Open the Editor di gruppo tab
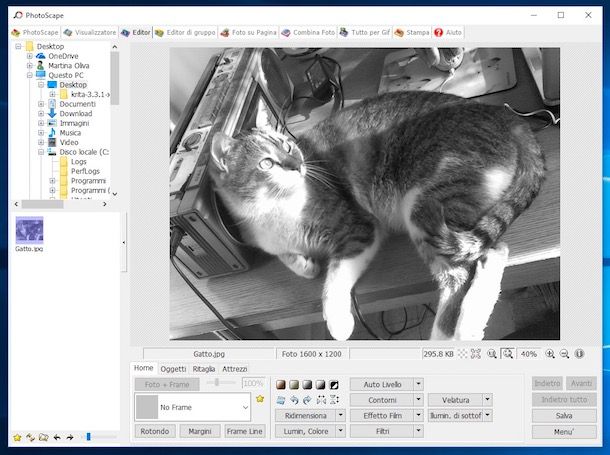The width and height of the screenshot is (610, 455). pyautogui.click(x=185, y=33)
